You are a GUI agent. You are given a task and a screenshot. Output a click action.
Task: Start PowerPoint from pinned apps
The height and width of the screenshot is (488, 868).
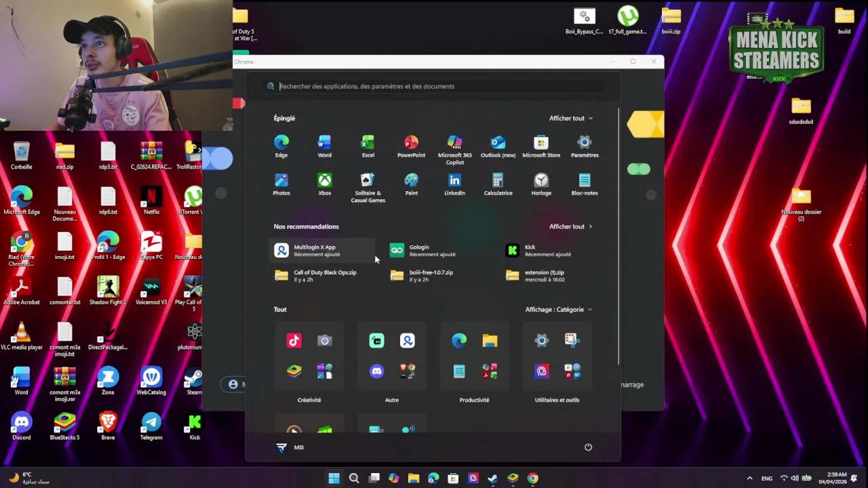click(x=412, y=146)
